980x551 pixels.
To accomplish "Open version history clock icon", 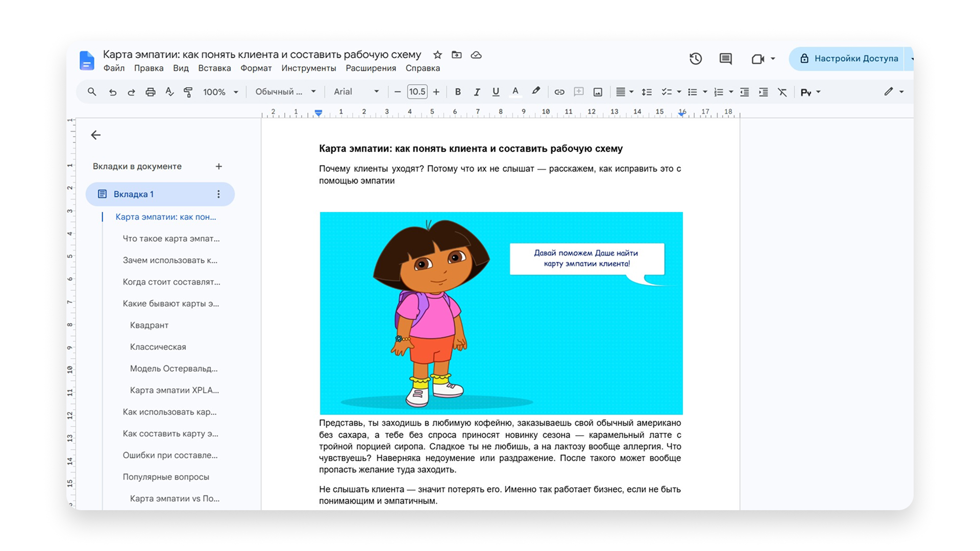I will pyautogui.click(x=696, y=59).
